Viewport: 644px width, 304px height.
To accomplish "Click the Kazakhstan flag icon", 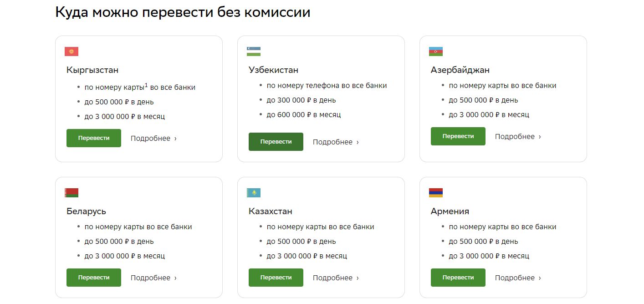I will [x=254, y=193].
